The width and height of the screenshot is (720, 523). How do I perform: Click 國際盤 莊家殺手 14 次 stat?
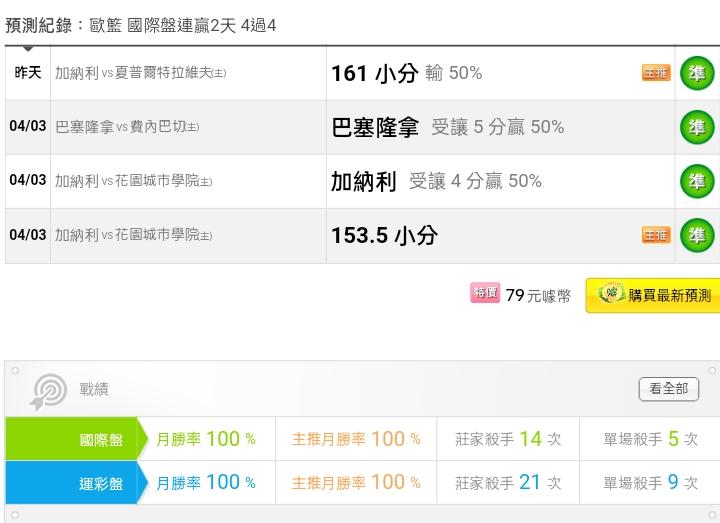pos(508,439)
